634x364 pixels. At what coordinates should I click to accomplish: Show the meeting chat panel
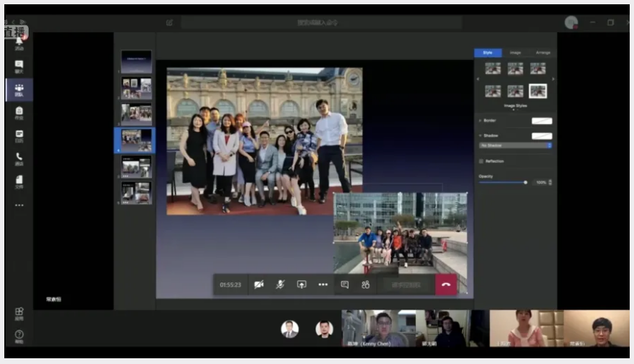click(x=345, y=284)
